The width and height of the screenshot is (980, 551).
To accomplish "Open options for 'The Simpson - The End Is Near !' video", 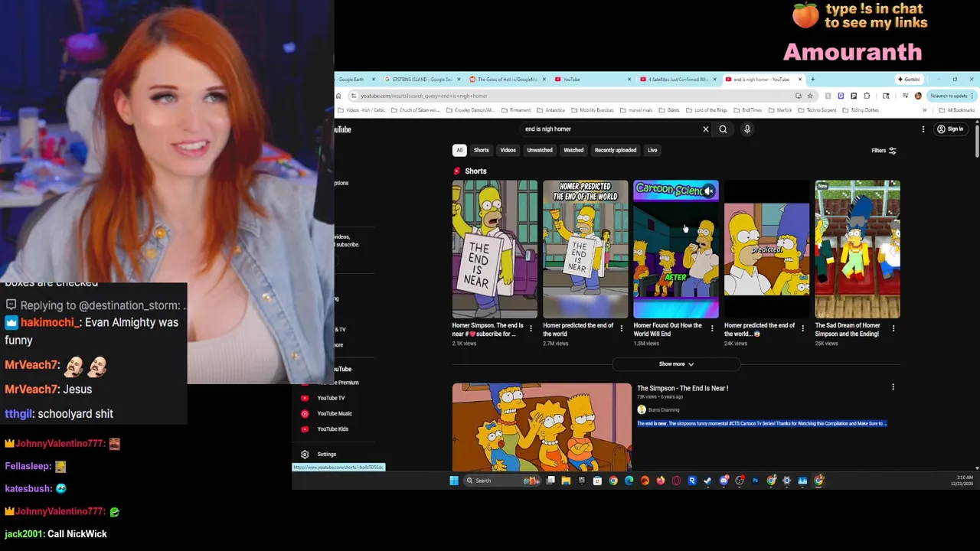I will click(x=893, y=387).
